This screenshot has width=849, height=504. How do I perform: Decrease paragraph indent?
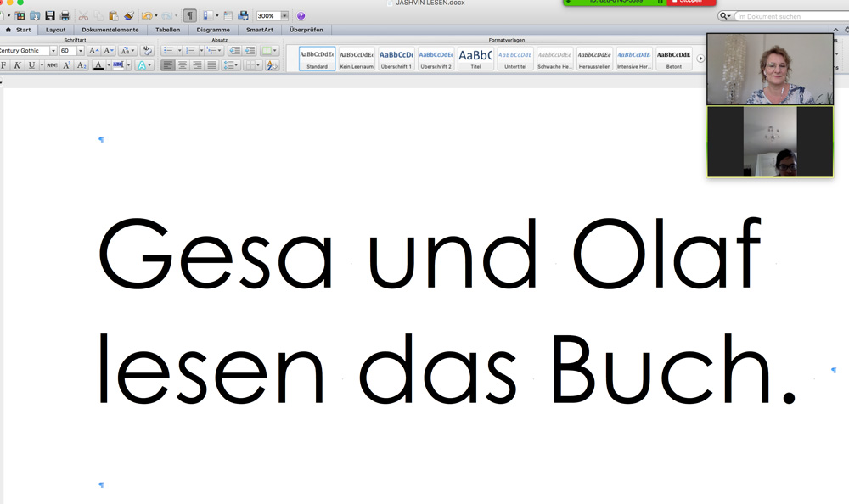tap(234, 50)
